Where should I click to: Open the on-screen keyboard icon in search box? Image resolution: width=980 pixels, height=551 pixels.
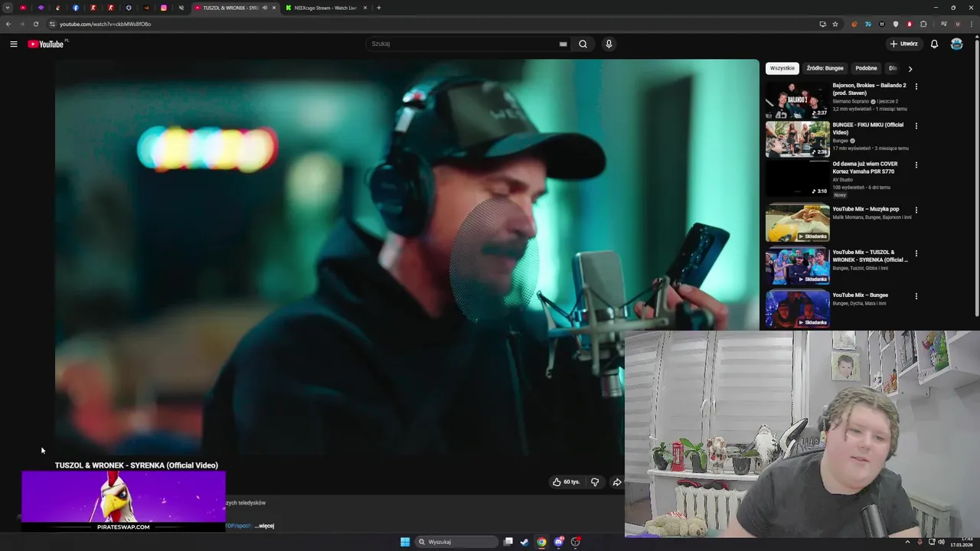[563, 44]
